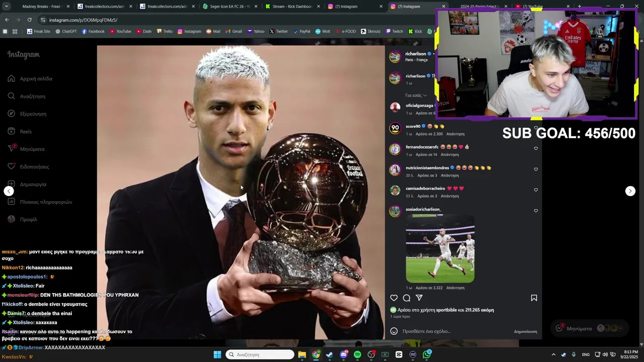This screenshot has width=644, height=362.
Task: Click Instagram logo text in sidebar
Action: (x=23, y=54)
